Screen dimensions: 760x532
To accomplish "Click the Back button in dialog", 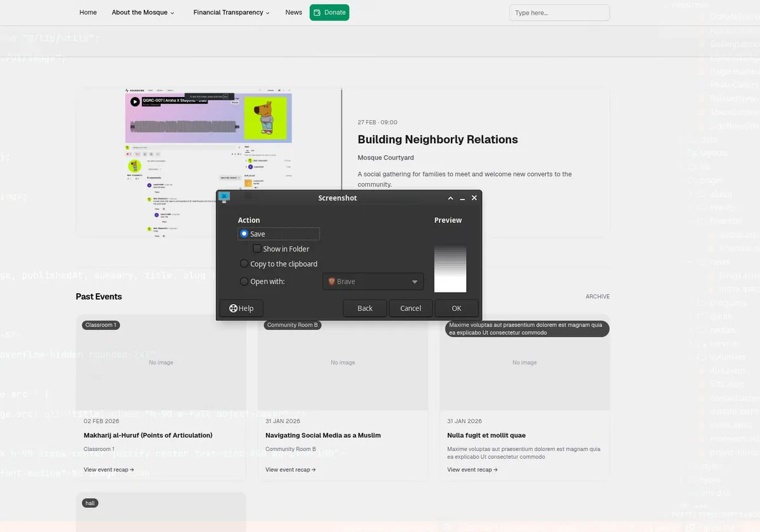I will [x=365, y=308].
